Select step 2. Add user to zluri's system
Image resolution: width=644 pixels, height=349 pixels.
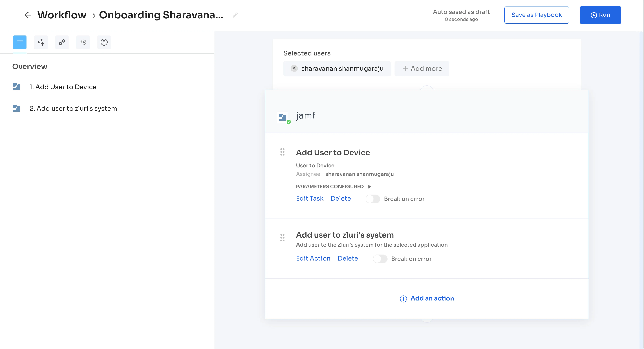(73, 108)
